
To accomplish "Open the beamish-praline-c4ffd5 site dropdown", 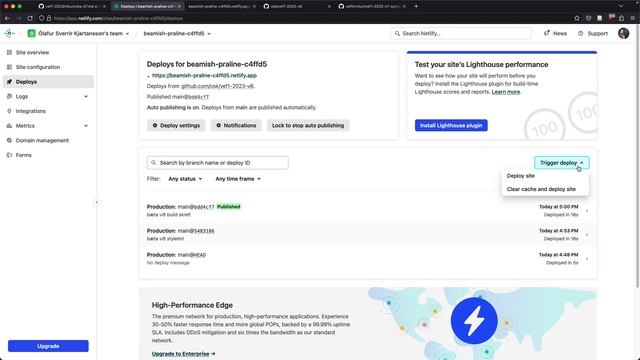I will pos(177,33).
